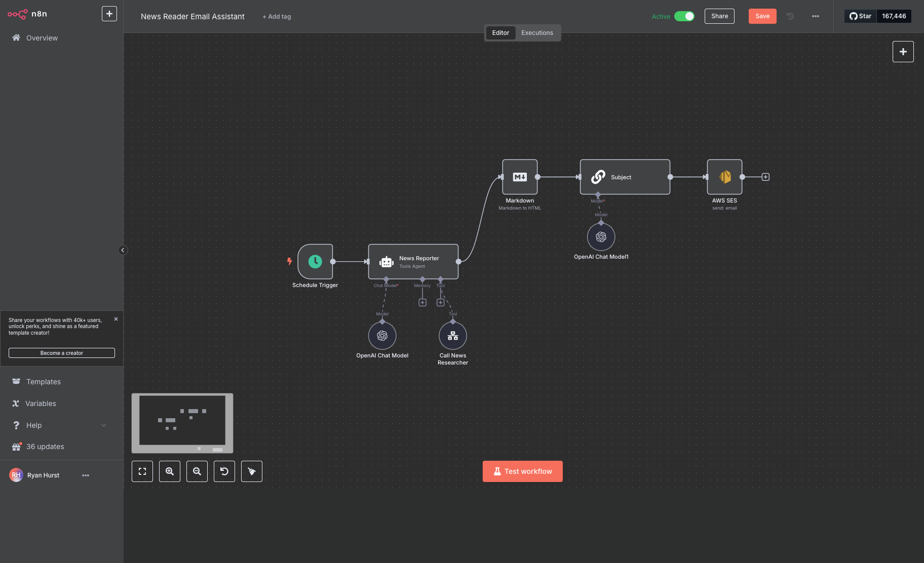This screenshot has width=924, height=563.
Task: Select the Markdown to HTML node
Action: pos(520,177)
